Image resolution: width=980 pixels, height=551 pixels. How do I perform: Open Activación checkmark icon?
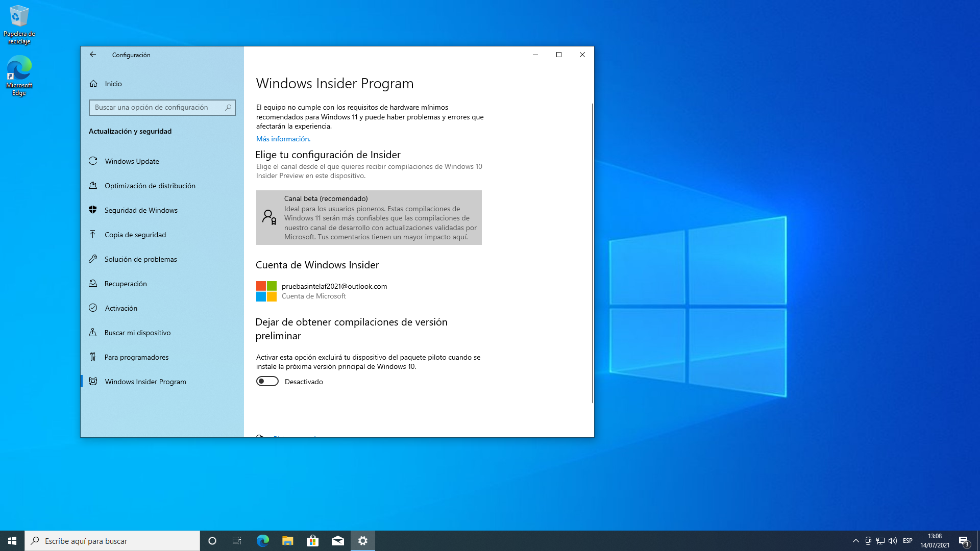tap(93, 308)
